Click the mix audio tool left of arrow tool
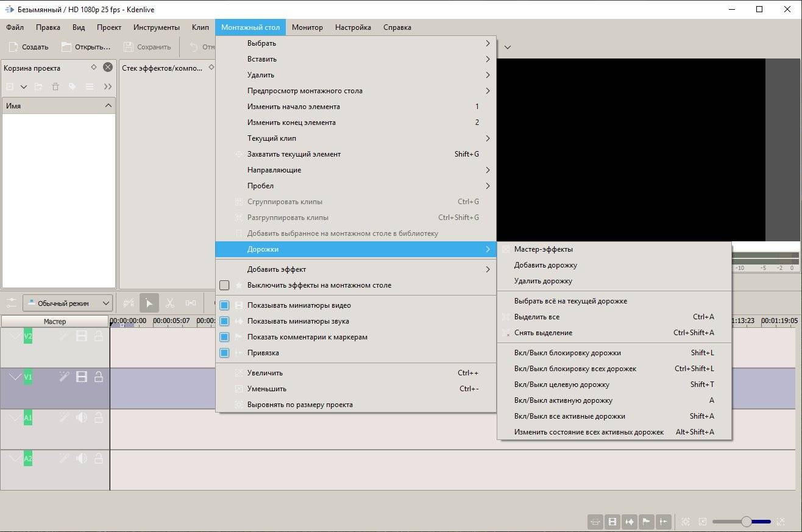Viewport: 802px width, 532px height. click(129, 303)
